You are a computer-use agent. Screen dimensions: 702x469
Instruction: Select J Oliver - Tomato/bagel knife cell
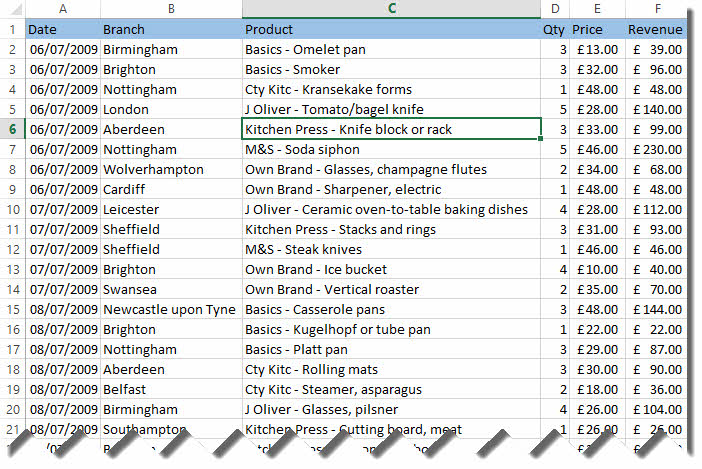(391, 110)
